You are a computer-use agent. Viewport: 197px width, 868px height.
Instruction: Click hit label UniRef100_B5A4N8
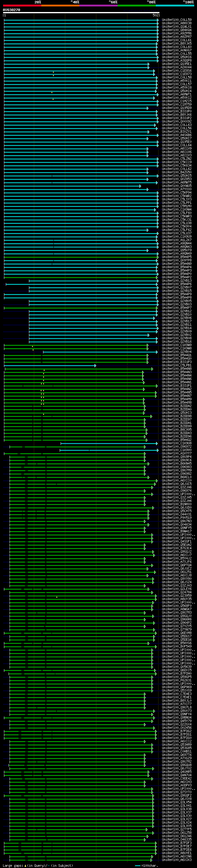pyautogui.click(x=176, y=369)
